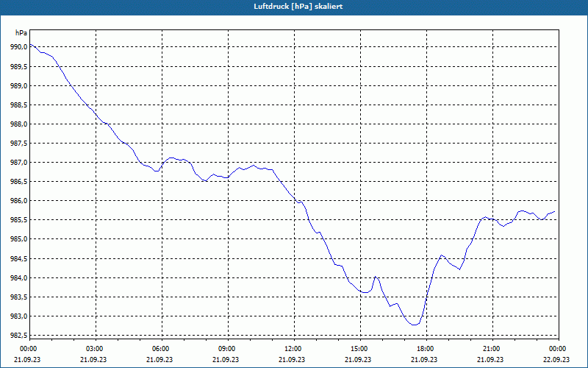Click the "hPa" unit label above the axis

(x=21, y=33)
